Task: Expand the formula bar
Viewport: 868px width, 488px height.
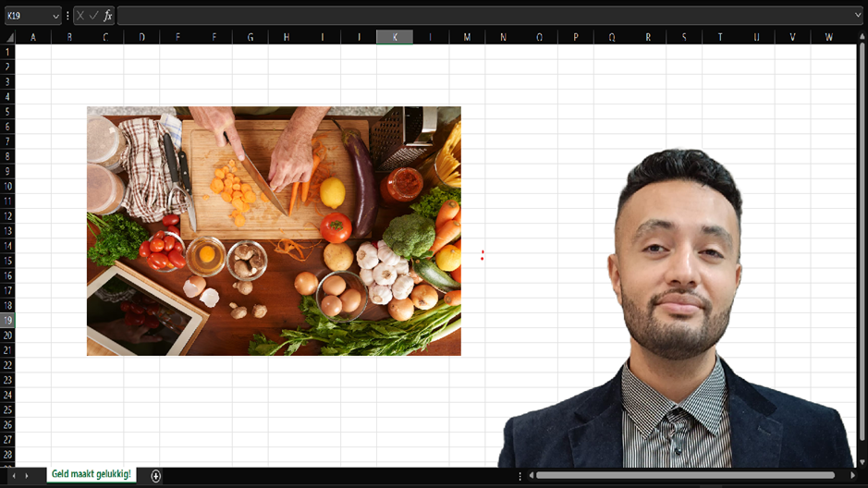Action: pyautogui.click(x=858, y=16)
